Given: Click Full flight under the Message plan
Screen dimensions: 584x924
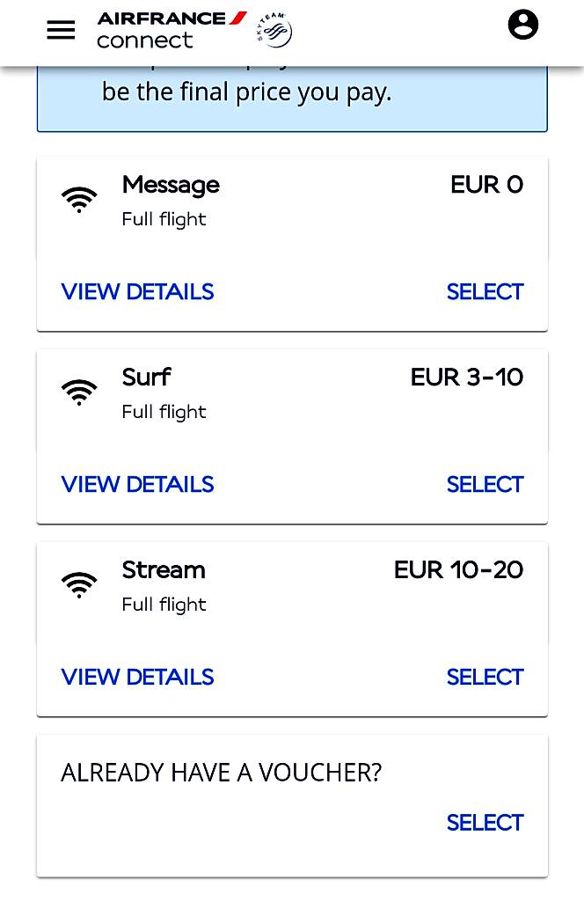Looking at the screenshot, I should (164, 218).
